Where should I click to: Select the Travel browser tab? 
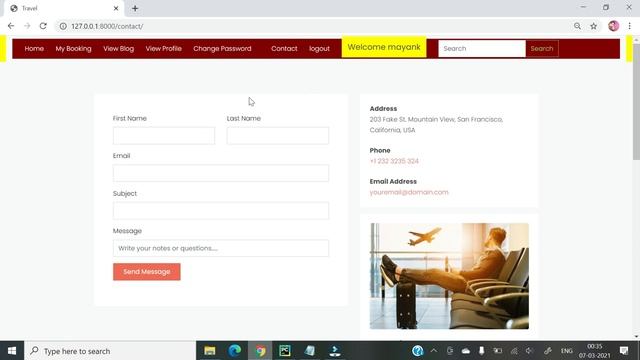[63, 8]
